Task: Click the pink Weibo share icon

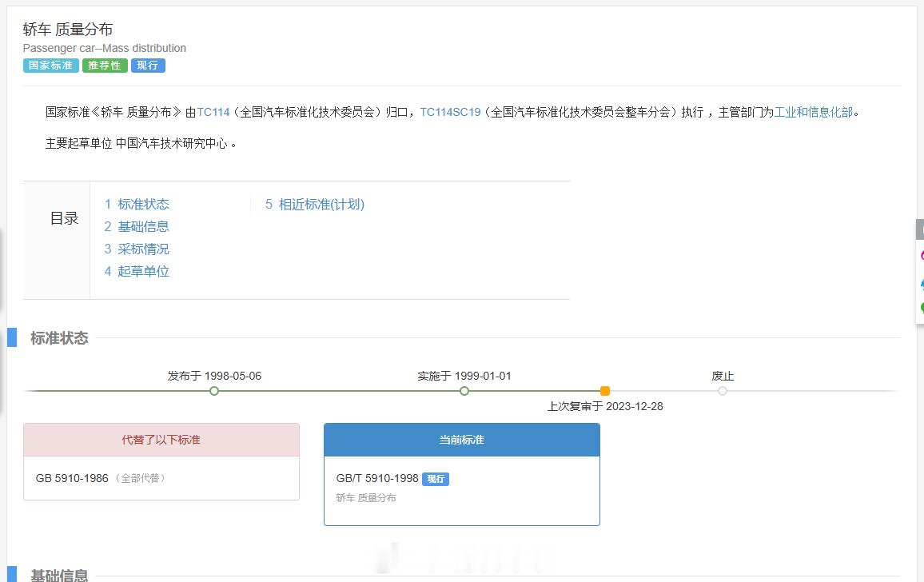Action: tap(921, 256)
